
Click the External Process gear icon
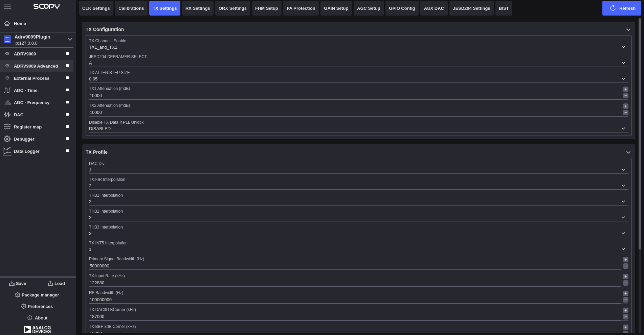coord(7,78)
